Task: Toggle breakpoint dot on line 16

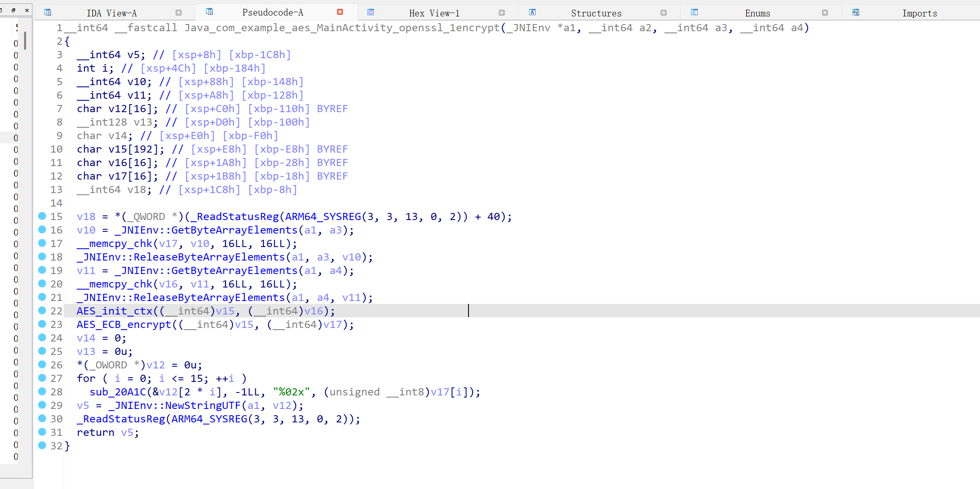Action: [42, 230]
